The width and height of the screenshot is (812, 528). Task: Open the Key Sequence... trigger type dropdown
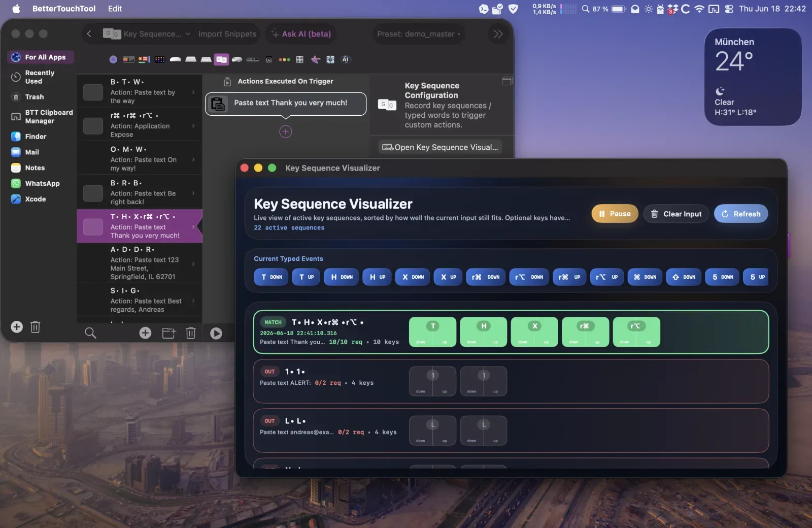(147, 34)
